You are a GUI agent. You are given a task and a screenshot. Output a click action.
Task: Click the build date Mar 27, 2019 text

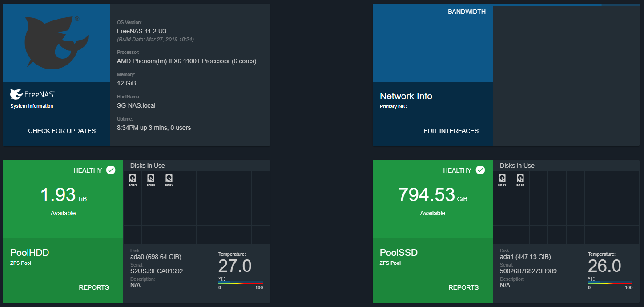coord(155,40)
